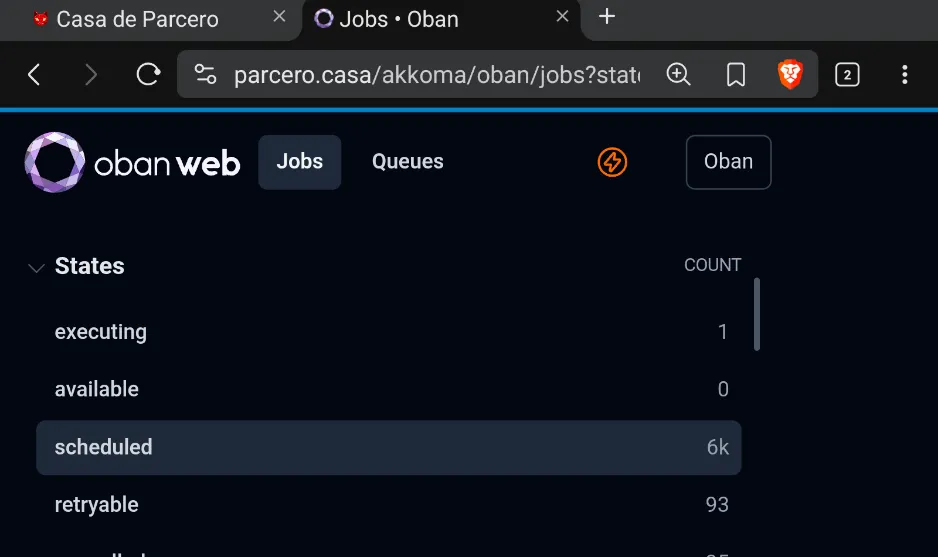Click the COUNT column header
The height and width of the screenshot is (557, 938).
tap(712, 265)
